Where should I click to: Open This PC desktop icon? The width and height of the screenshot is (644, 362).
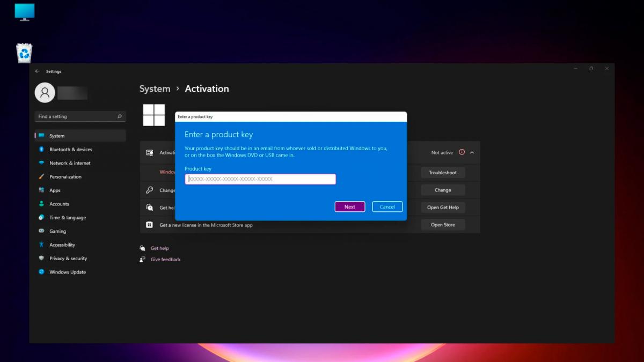[25, 12]
